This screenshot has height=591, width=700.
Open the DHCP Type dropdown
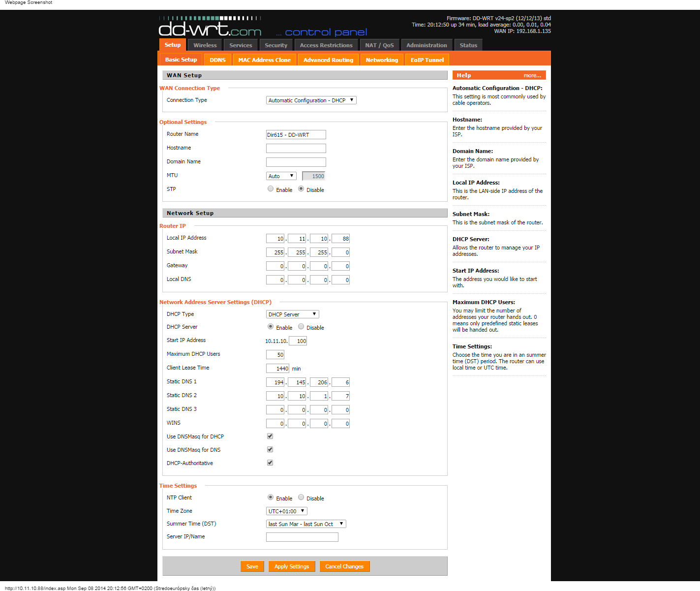tap(292, 314)
